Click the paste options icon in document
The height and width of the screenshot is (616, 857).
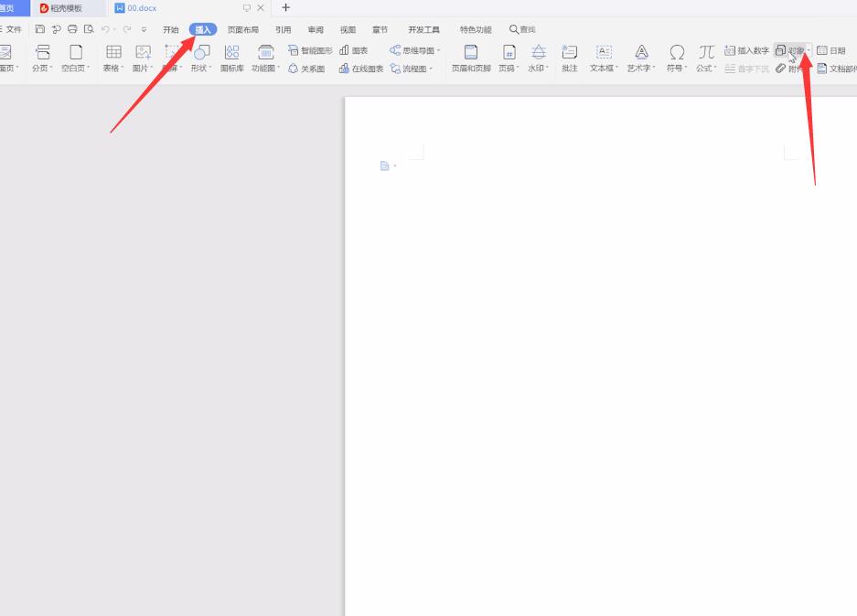click(385, 165)
